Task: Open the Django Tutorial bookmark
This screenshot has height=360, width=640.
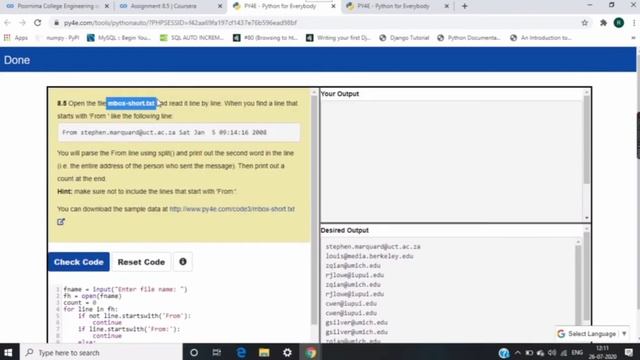Action: 404,38
